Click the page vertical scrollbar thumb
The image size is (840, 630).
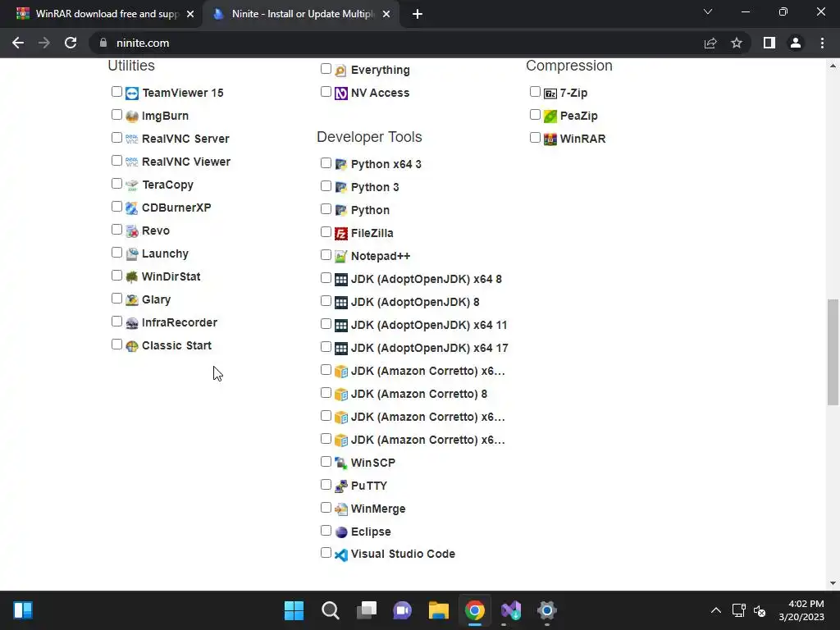(x=833, y=352)
